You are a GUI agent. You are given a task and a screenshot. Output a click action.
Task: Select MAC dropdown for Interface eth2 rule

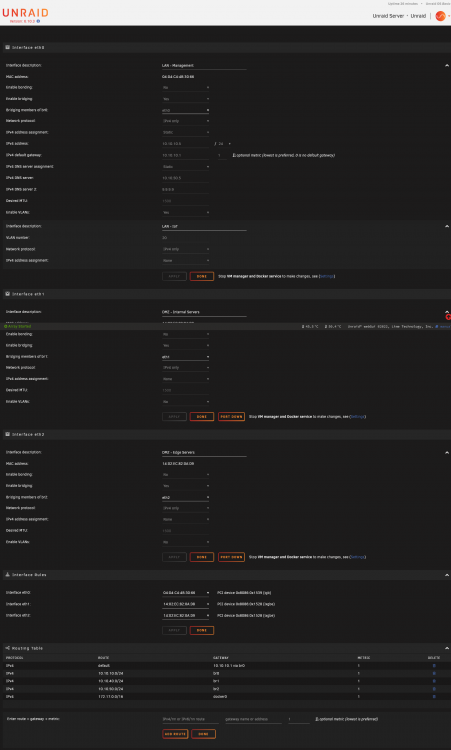[x=186, y=616]
